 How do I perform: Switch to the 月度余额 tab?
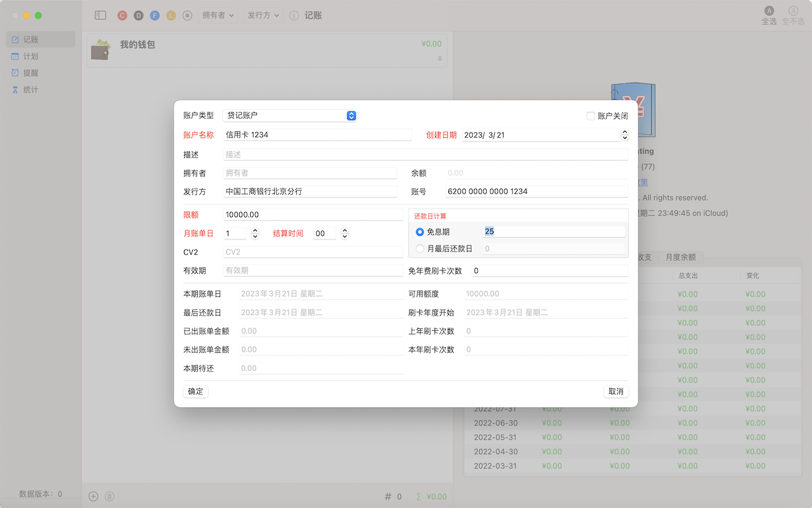(x=680, y=257)
